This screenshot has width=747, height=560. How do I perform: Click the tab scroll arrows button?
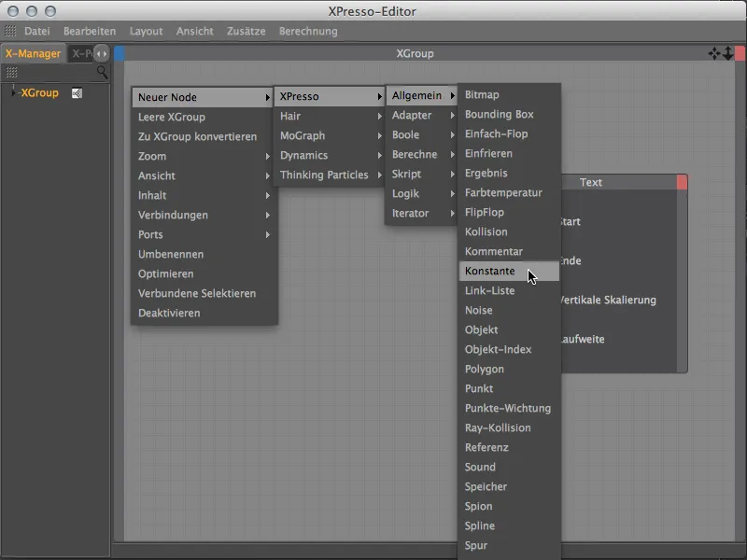[102, 53]
